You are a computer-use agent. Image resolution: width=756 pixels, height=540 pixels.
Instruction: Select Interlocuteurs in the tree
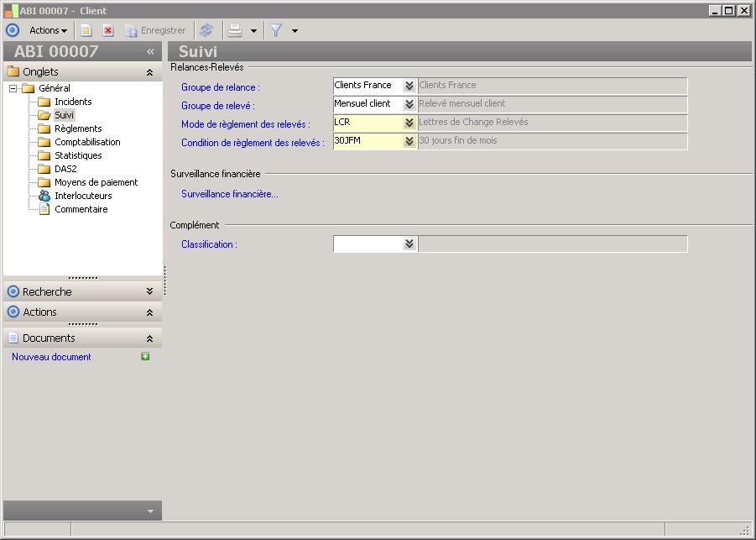point(83,196)
